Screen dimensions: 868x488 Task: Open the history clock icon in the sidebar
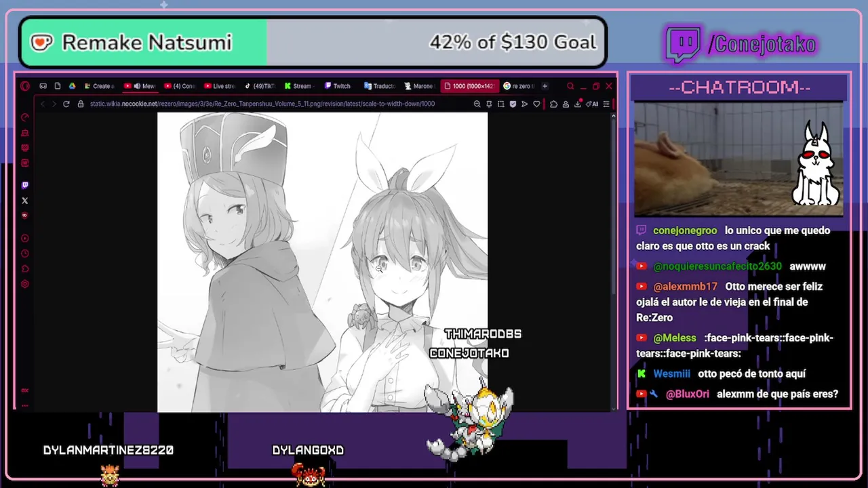(25, 253)
